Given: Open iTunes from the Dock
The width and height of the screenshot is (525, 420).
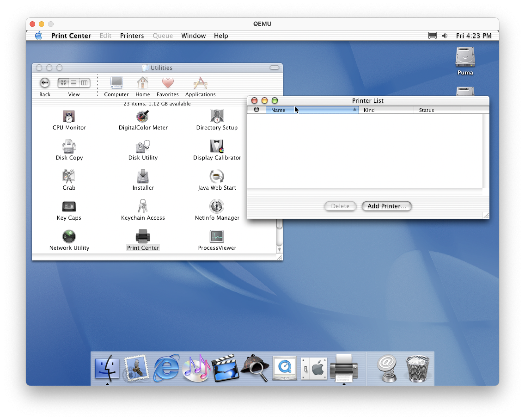Looking at the screenshot, I should click(x=196, y=368).
